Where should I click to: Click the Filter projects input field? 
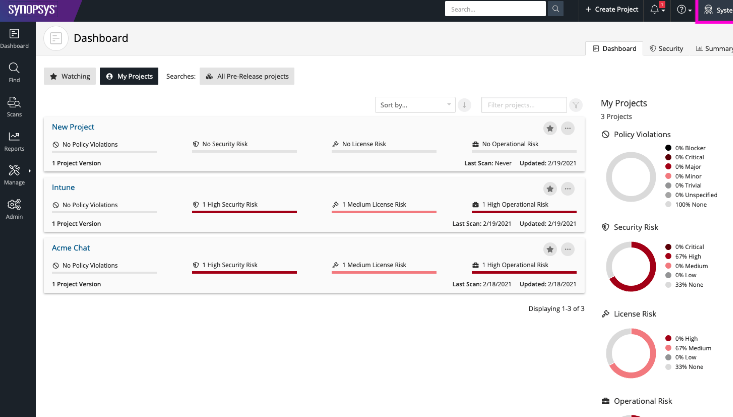(x=524, y=105)
